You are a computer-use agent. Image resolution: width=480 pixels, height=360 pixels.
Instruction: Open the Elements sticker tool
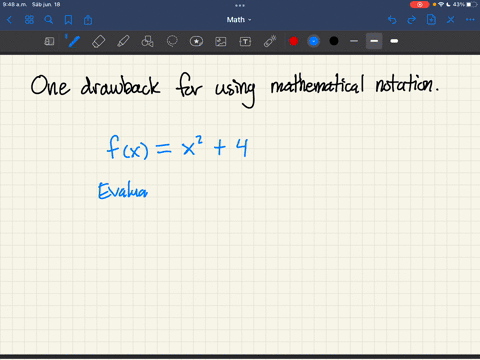point(196,41)
